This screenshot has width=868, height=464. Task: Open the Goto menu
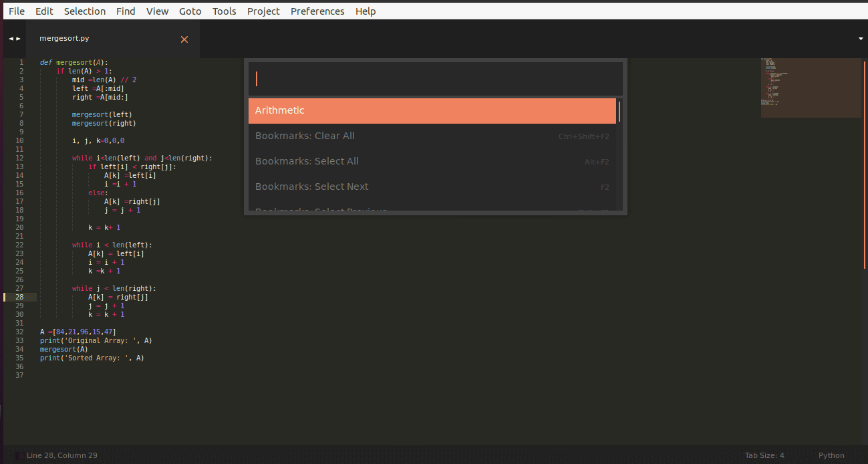(x=190, y=11)
